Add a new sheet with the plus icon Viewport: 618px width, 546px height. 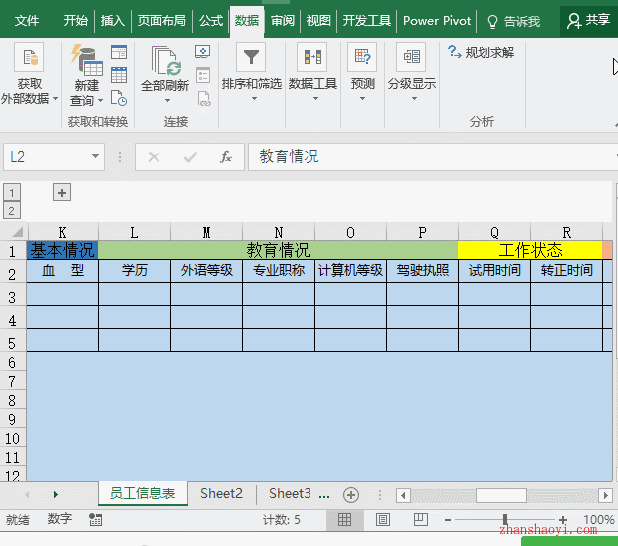351,494
